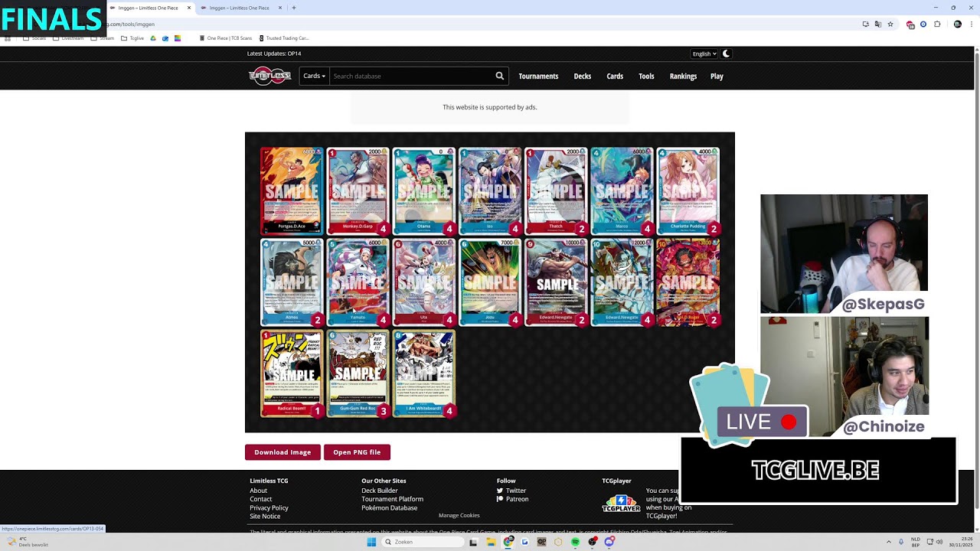The image size is (980, 551).
Task: Show hidden system tray icons chevron
Action: click(x=889, y=542)
